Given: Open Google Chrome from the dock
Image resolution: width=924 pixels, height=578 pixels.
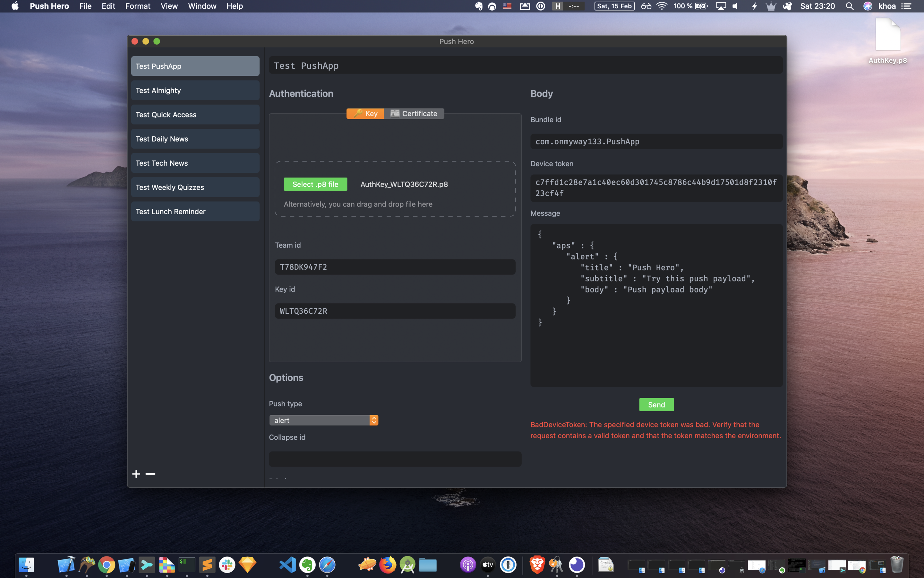Looking at the screenshot, I should point(107,565).
